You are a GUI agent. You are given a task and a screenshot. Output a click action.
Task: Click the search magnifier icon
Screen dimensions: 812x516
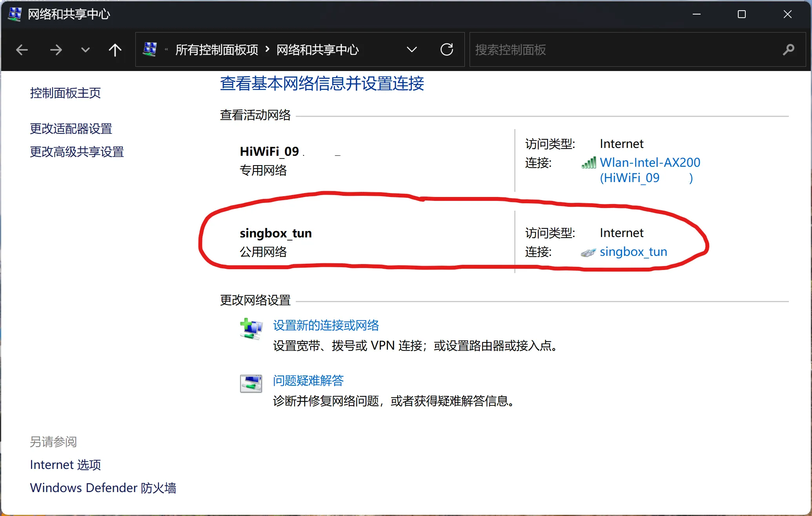(788, 50)
